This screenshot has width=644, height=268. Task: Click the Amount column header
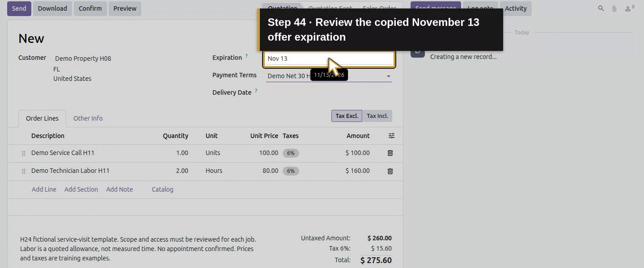358,136
